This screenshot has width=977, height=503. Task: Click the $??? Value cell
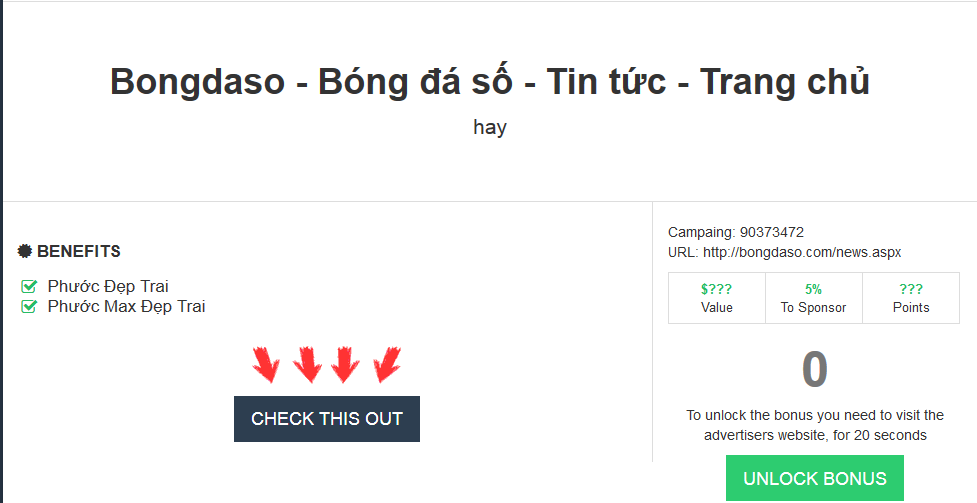(x=717, y=298)
